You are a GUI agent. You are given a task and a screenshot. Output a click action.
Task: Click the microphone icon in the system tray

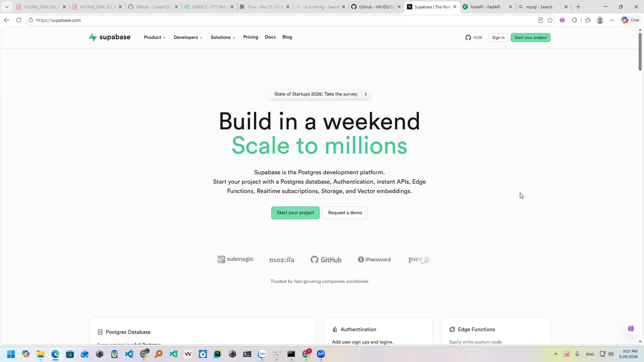pos(577,354)
